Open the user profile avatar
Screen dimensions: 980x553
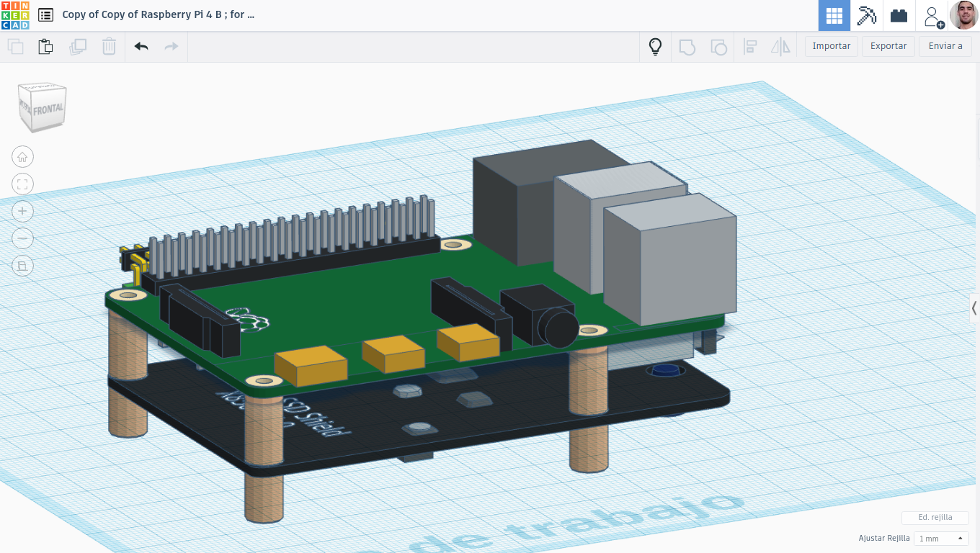coord(964,15)
